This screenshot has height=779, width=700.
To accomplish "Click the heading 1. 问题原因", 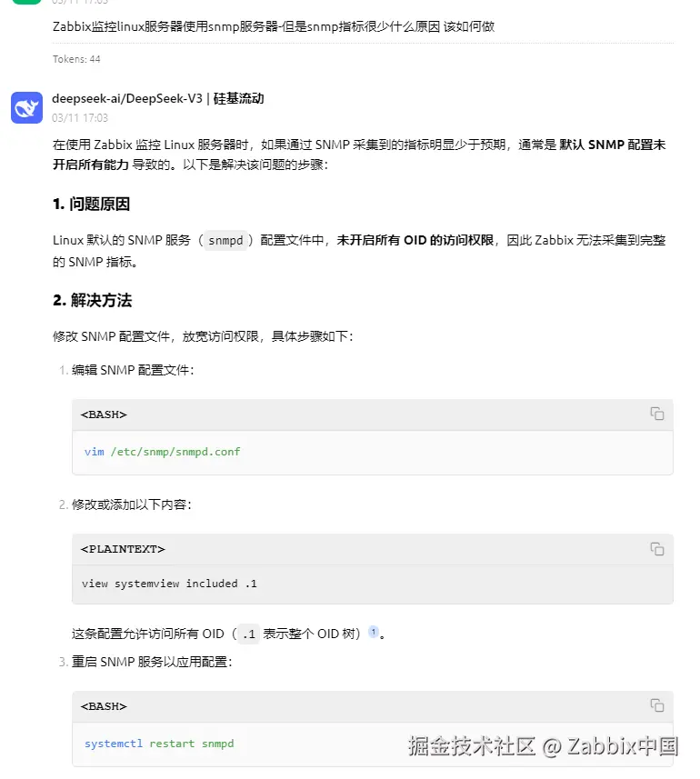I will [92, 204].
